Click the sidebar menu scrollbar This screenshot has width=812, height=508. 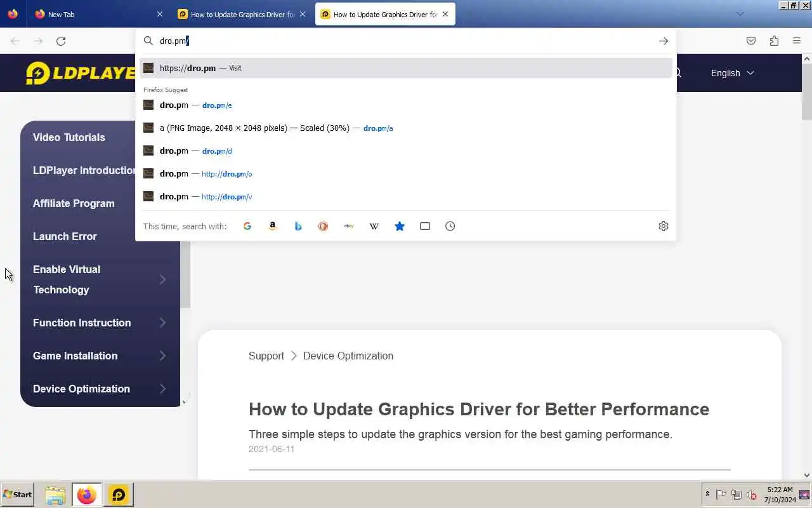tap(185, 273)
